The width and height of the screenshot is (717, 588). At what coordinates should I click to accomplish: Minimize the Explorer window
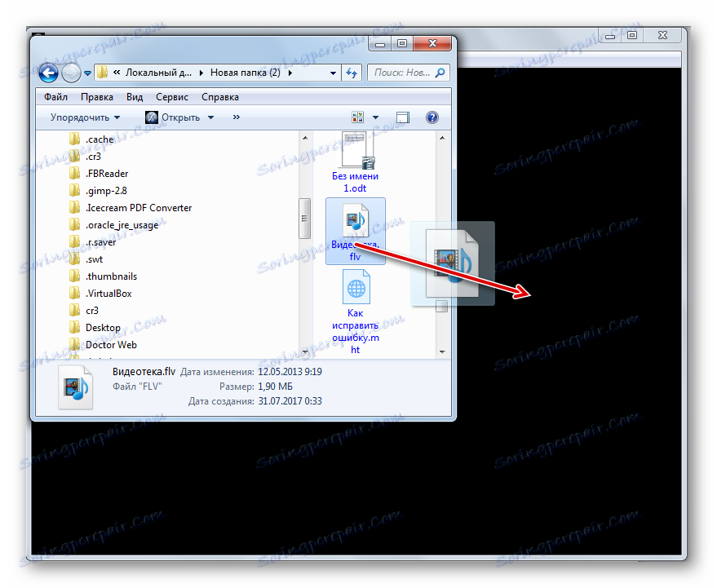379,44
